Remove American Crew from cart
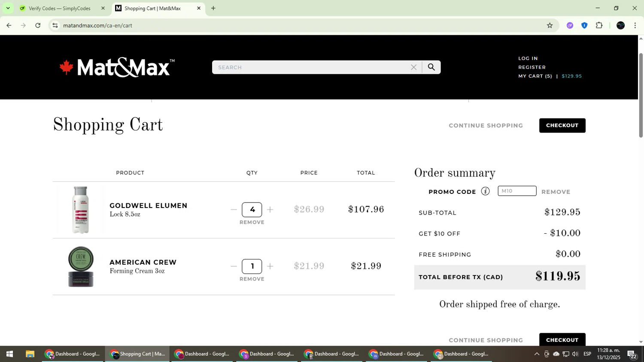The image size is (644, 362). click(x=252, y=279)
